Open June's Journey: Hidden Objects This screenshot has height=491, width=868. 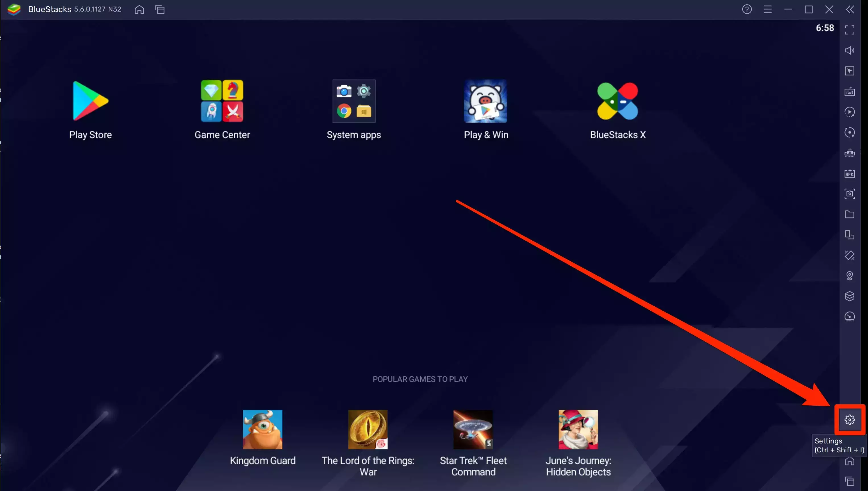578,429
